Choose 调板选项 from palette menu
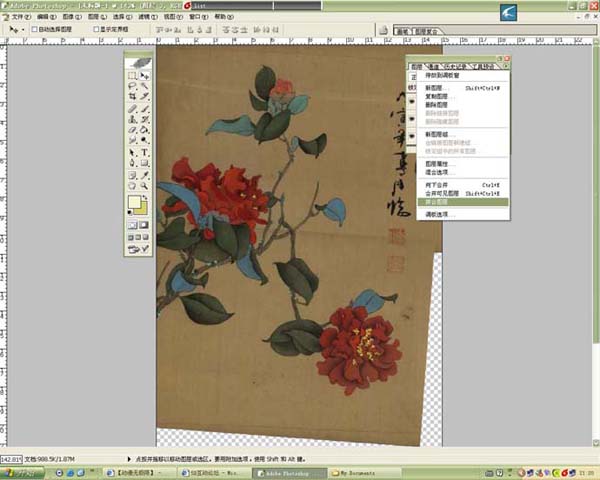The height and width of the screenshot is (480, 600). [x=463, y=215]
